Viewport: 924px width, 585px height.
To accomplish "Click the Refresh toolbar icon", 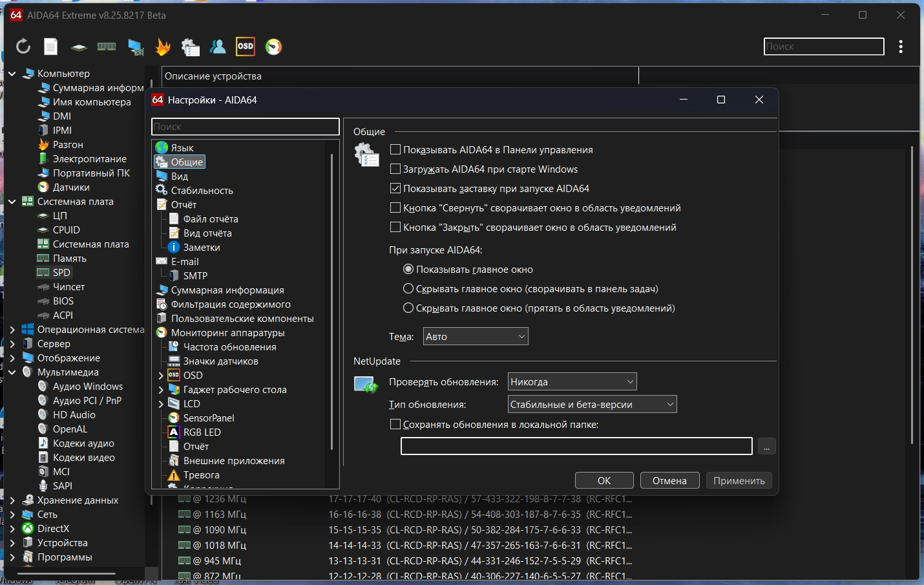I will 23,47.
